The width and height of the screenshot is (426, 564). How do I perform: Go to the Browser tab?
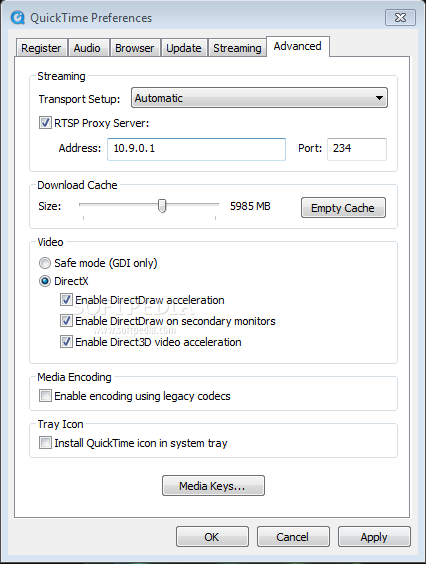pyautogui.click(x=134, y=48)
